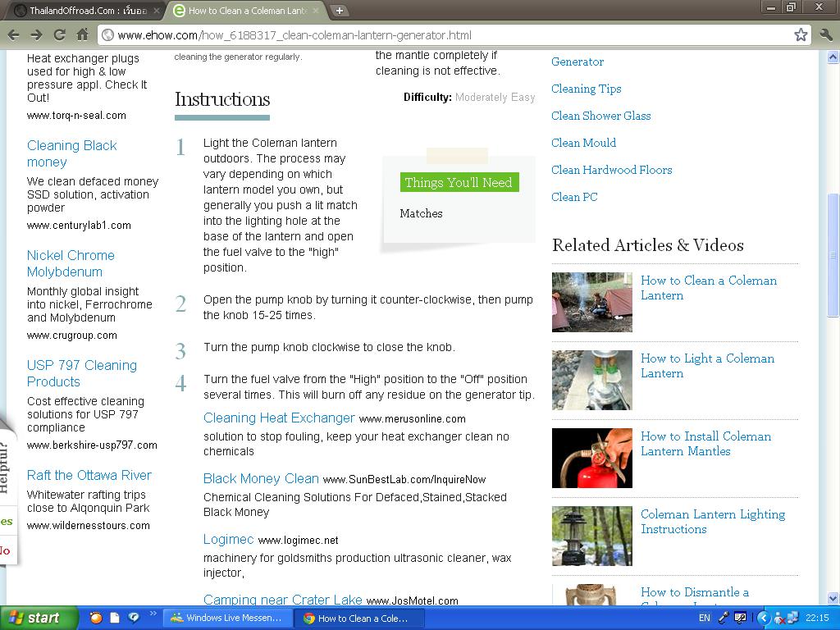The height and width of the screenshot is (630, 840).
Task: Show hidden system tray icons
Action: pos(763,618)
